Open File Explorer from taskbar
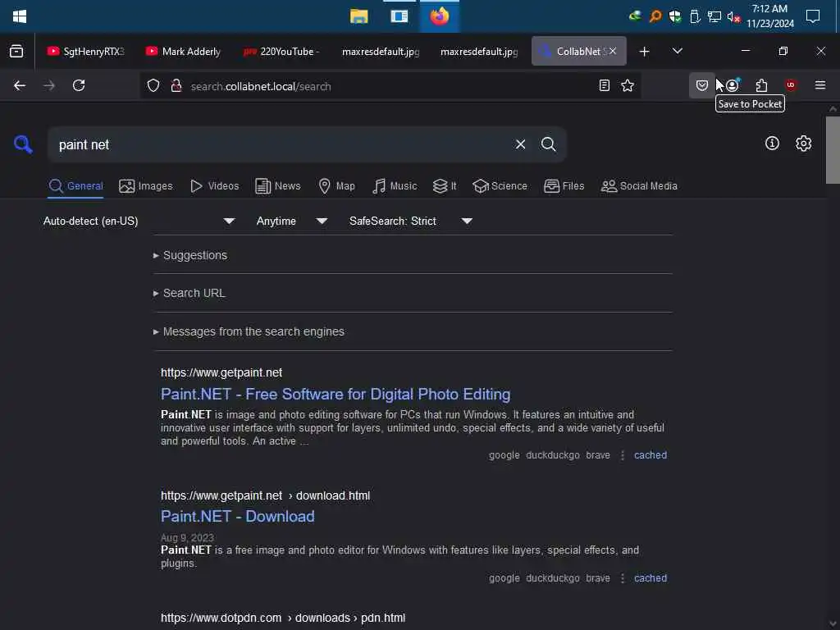Image resolution: width=840 pixels, height=630 pixels. (x=359, y=16)
